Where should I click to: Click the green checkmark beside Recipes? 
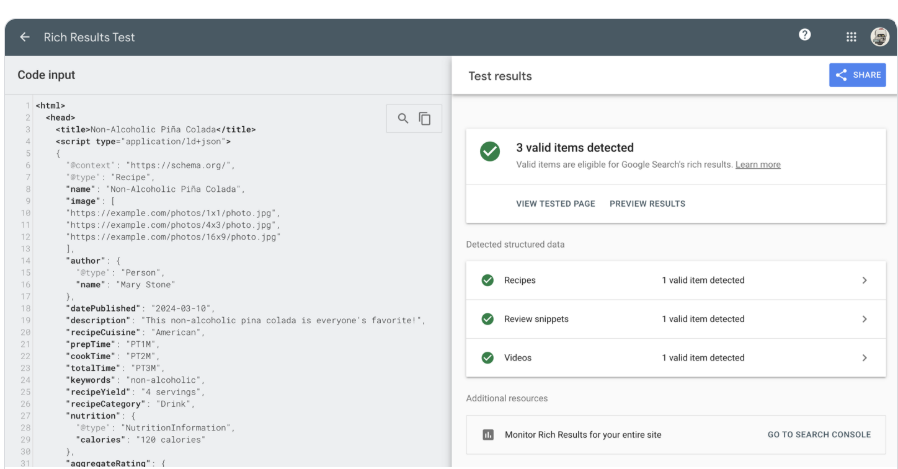click(487, 280)
